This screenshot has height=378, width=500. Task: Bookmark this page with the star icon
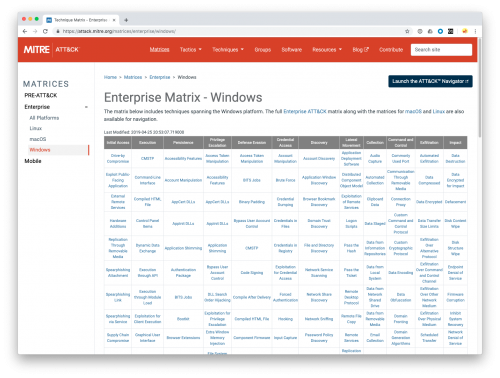click(407, 31)
